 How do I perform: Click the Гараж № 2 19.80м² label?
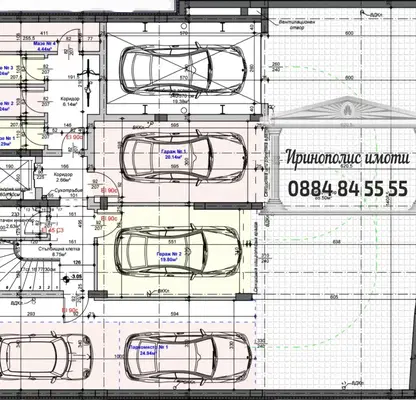[169, 256]
